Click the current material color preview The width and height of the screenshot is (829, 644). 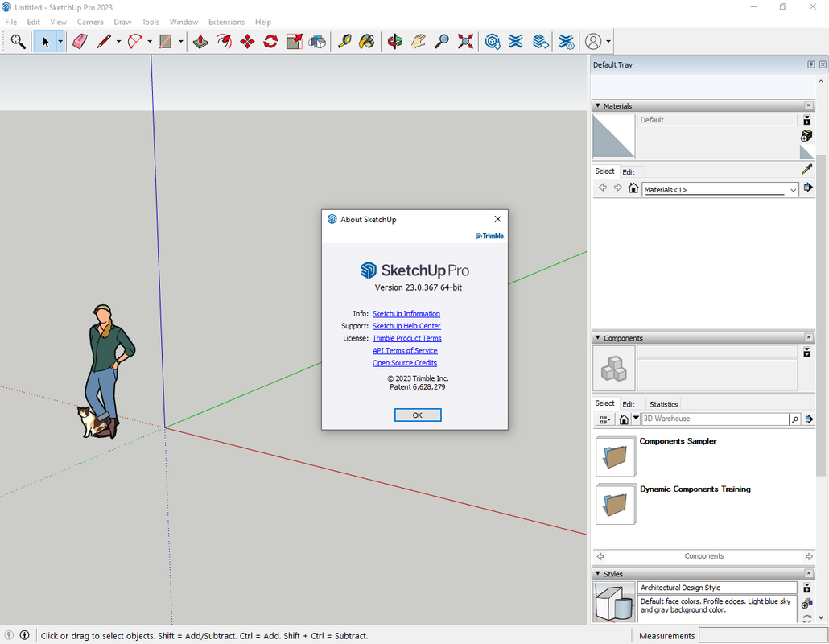pyautogui.click(x=614, y=136)
